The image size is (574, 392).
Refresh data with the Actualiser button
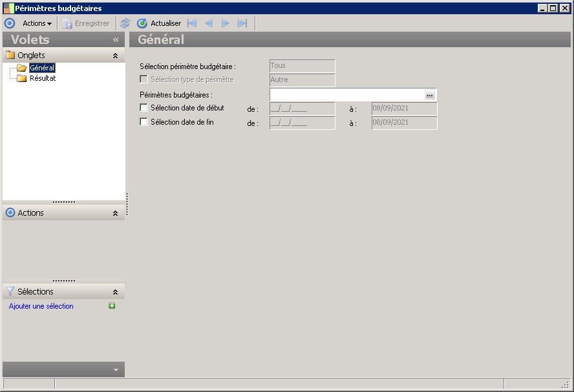tap(159, 23)
